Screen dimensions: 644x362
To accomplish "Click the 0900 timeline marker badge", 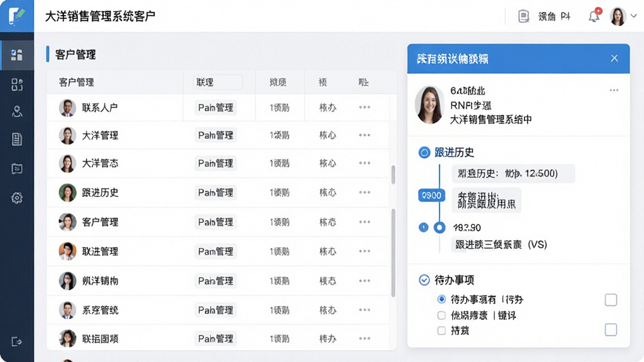I will point(431,195).
